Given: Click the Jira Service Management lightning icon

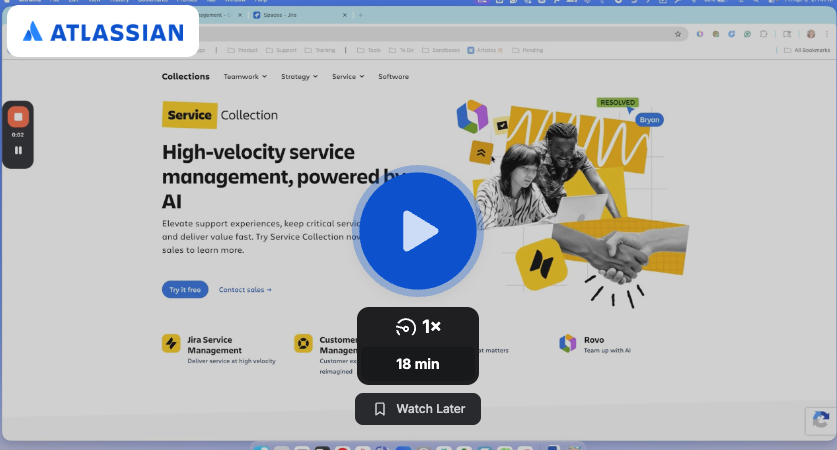Looking at the screenshot, I should [x=171, y=343].
